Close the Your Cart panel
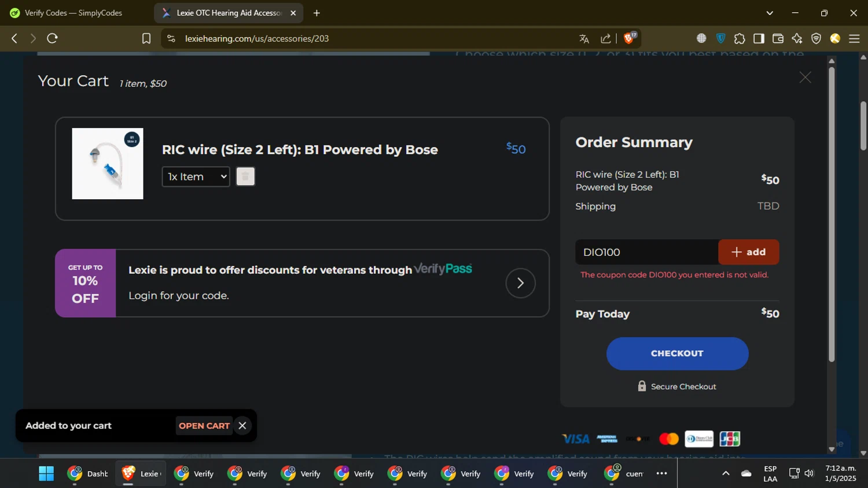Image resolution: width=868 pixels, height=488 pixels. (x=805, y=78)
